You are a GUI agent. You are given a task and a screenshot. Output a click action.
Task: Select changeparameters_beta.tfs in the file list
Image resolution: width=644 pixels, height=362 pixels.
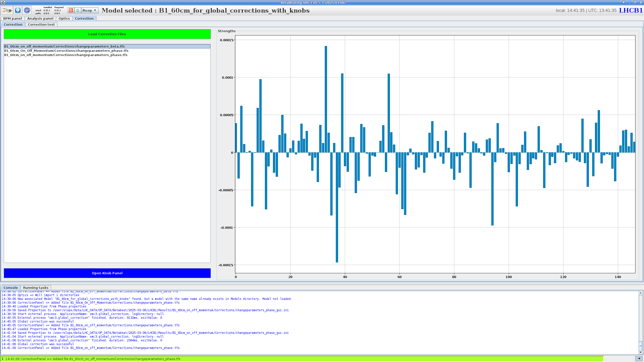[x=107, y=46]
